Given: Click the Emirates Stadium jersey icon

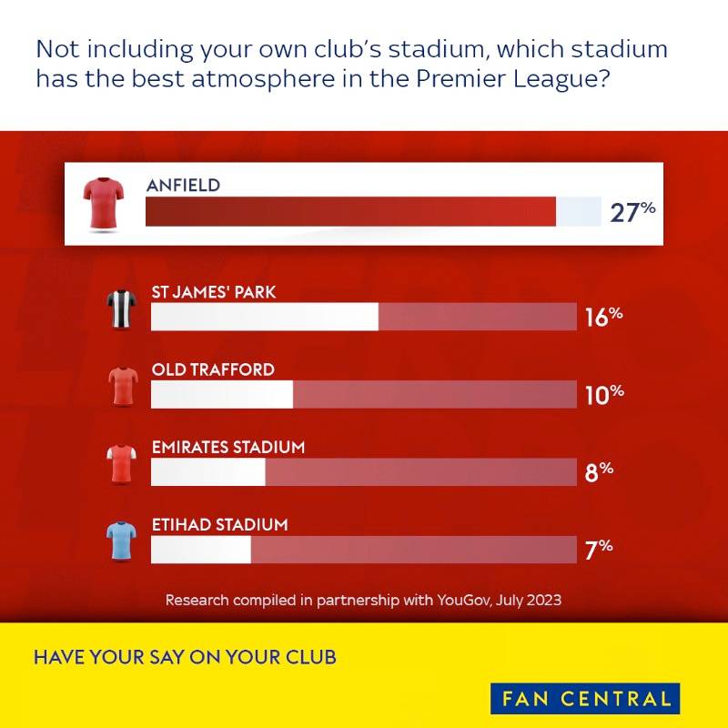Looking at the screenshot, I should [x=121, y=466].
